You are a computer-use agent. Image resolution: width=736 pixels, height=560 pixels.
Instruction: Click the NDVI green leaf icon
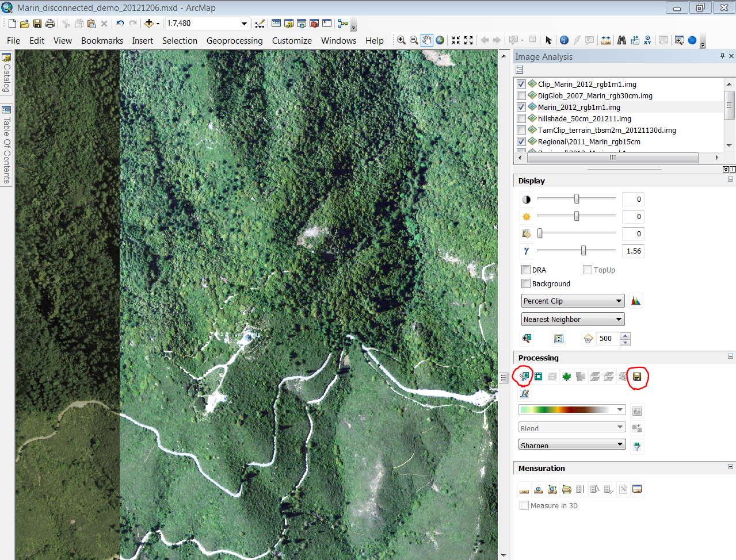click(567, 377)
